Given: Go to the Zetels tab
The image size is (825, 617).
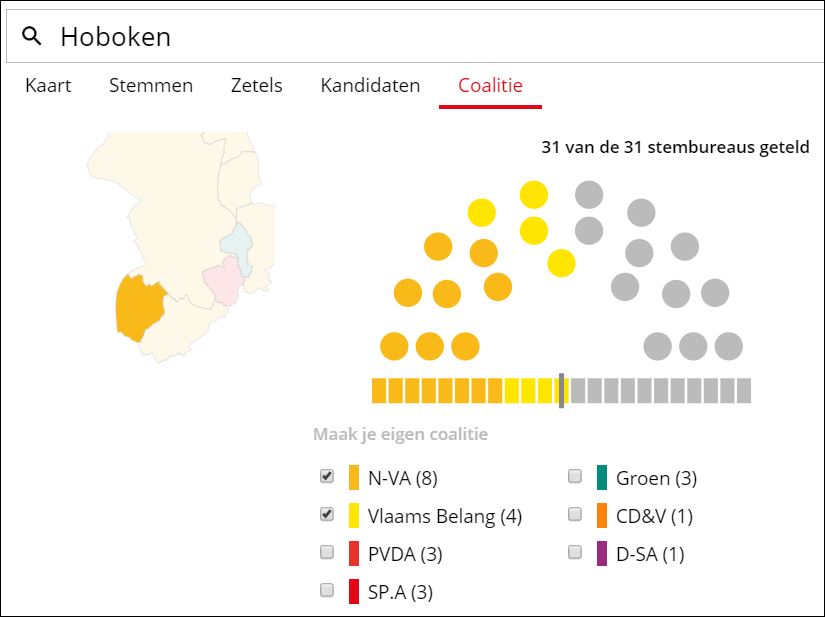Looking at the screenshot, I should click(256, 86).
